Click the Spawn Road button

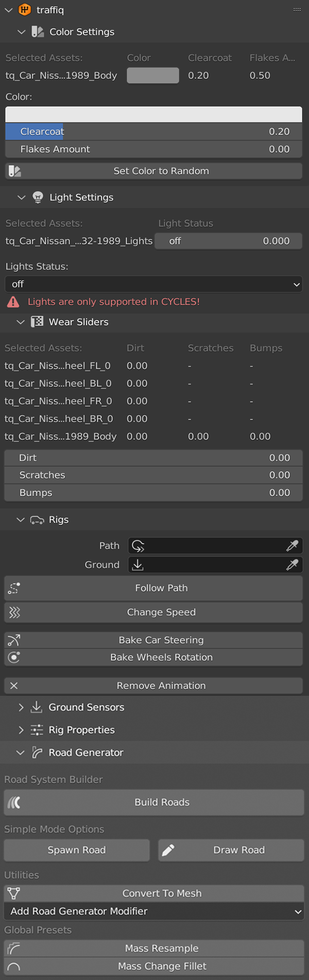(x=77, y=850)
